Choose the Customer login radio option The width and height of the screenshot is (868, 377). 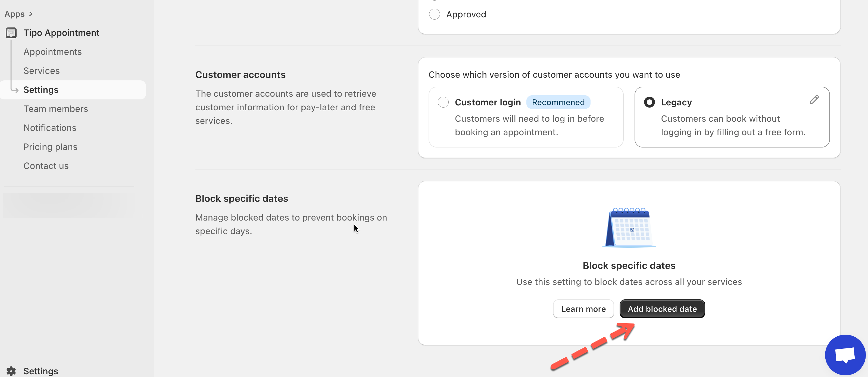[443, 102]
